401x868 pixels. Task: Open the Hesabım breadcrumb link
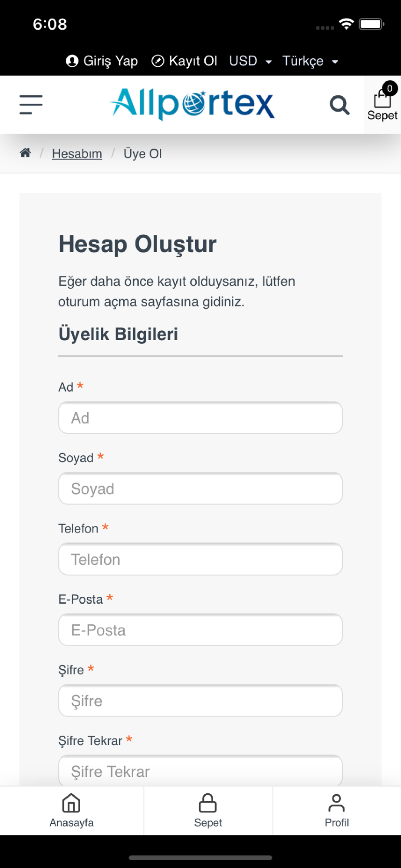(77, 153)
